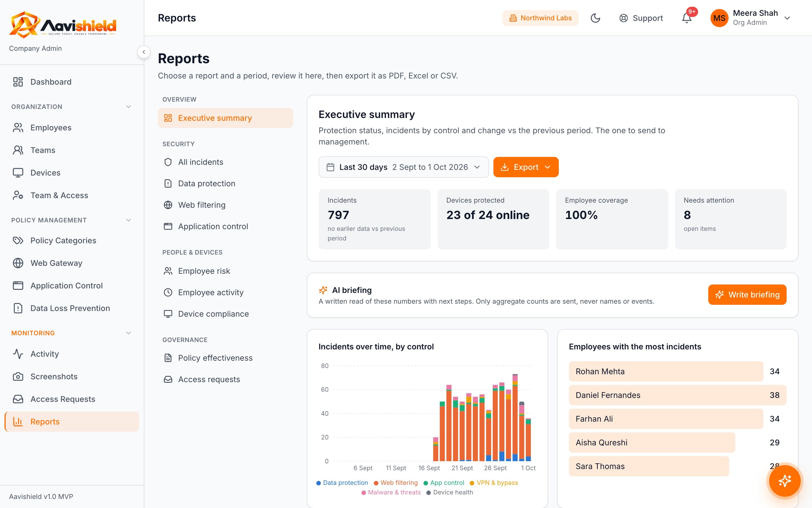Click the AI briefing sparkle icon
The height and width of the screenshot is (508, 812).
pyautogui.click(x=323, y=290)
